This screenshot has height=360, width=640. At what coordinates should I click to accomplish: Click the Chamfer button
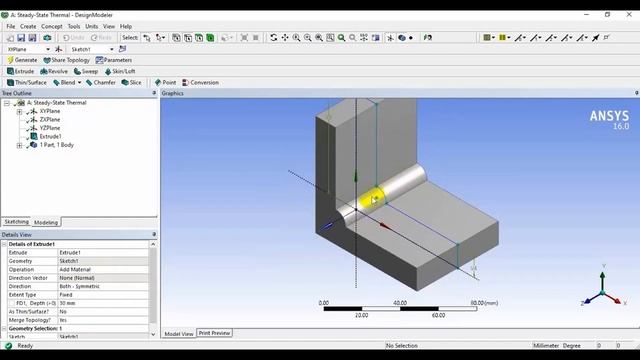(x=101, y=82)
